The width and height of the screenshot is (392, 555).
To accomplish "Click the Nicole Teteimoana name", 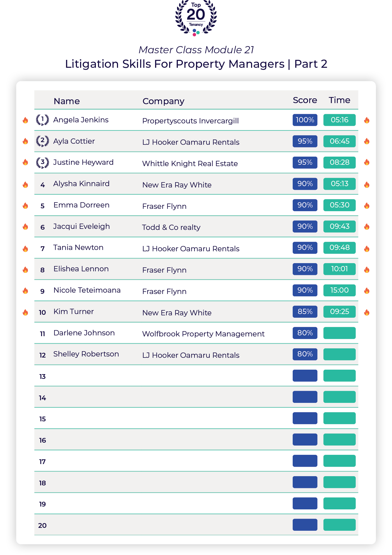I will 87,290.
